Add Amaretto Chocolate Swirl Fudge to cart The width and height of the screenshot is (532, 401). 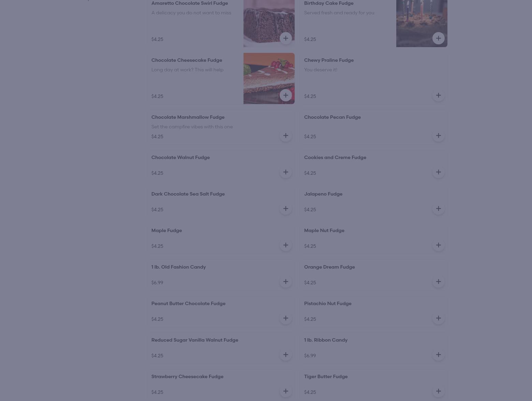pyautogui.click(x=286, y=38)
